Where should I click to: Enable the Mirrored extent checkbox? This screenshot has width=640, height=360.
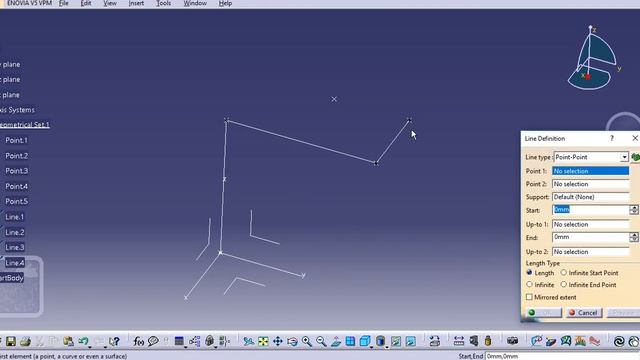tap(529, 297)
